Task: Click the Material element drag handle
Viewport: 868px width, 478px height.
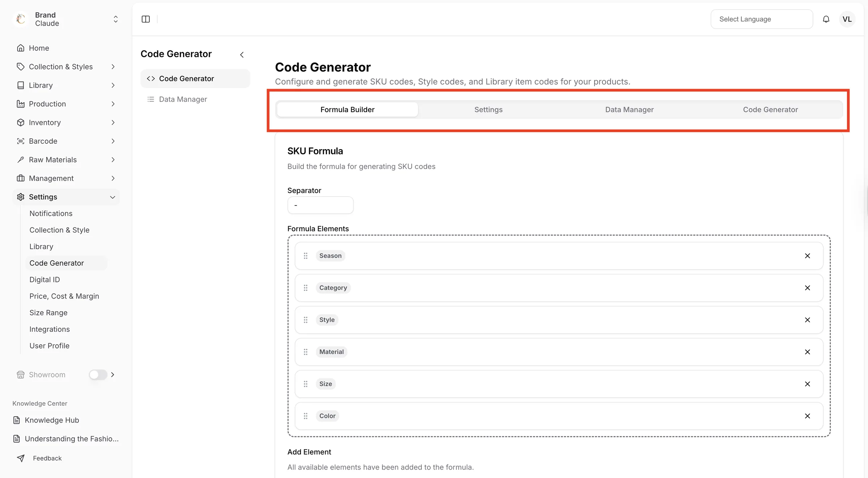Action: (x=306, y=352)
